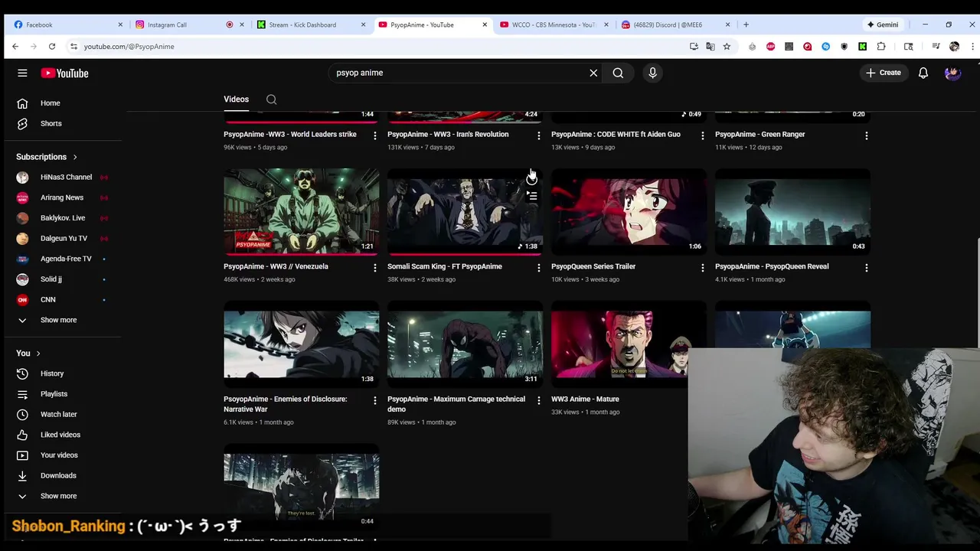Image resolution: width=980 pixels, height=551 pixels.
Task: Open options menu for Maximum Carnage technical demo
Action: (538, 400)
